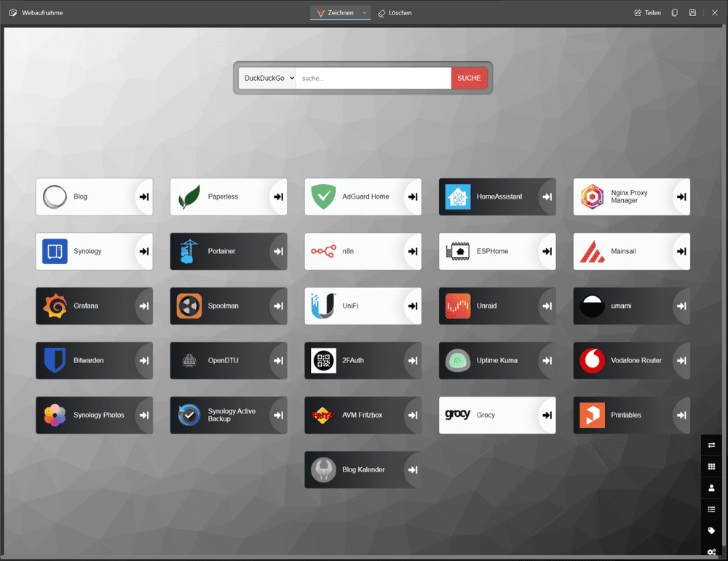This screenshot has width=728, height=561.
Task: Open the Mainsail tile's arrow link
Action: [x=681, y=252]
